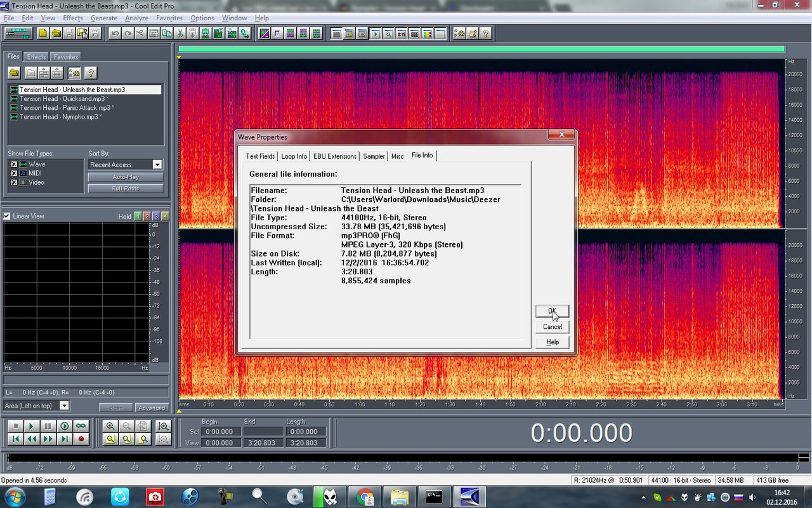
Task: Click Play to End circled button
Action: pyautogui.click(x=65, y=426)
